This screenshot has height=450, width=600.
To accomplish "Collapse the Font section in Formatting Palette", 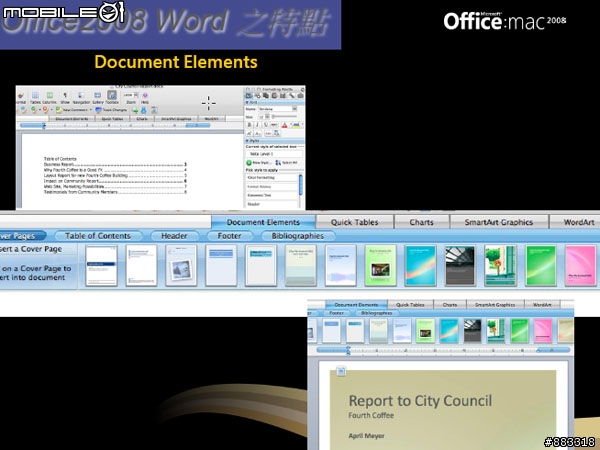I will 247,102.
